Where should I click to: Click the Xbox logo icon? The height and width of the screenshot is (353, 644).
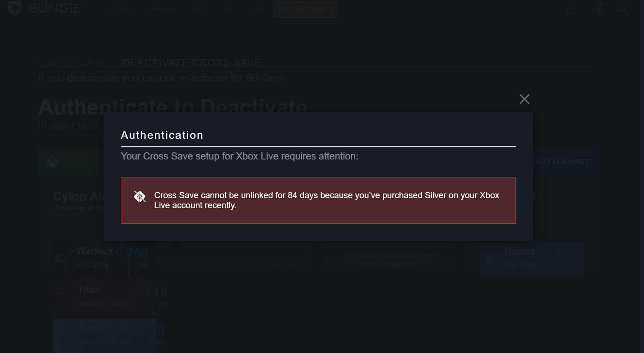pos(53,162)
